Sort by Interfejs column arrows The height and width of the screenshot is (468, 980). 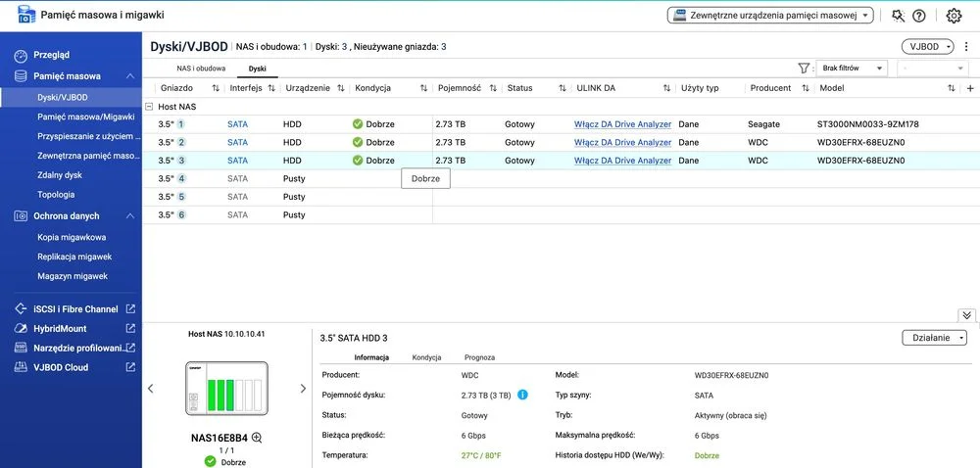pos(271,89)
